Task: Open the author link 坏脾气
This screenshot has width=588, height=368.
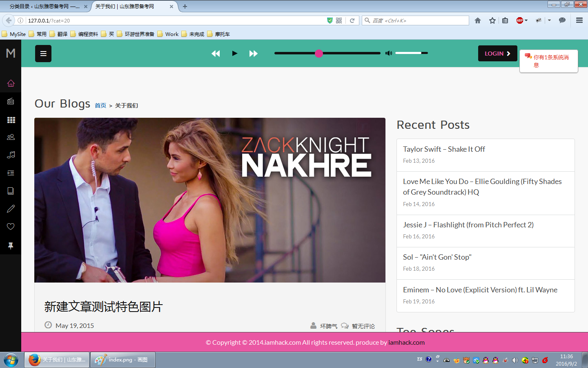Action: coord(329,326)
